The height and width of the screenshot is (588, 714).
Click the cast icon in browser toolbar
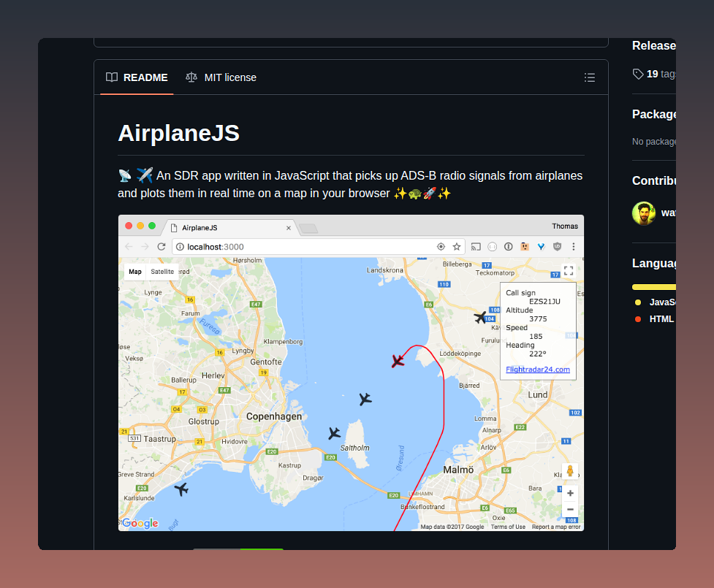pos(476,247)
